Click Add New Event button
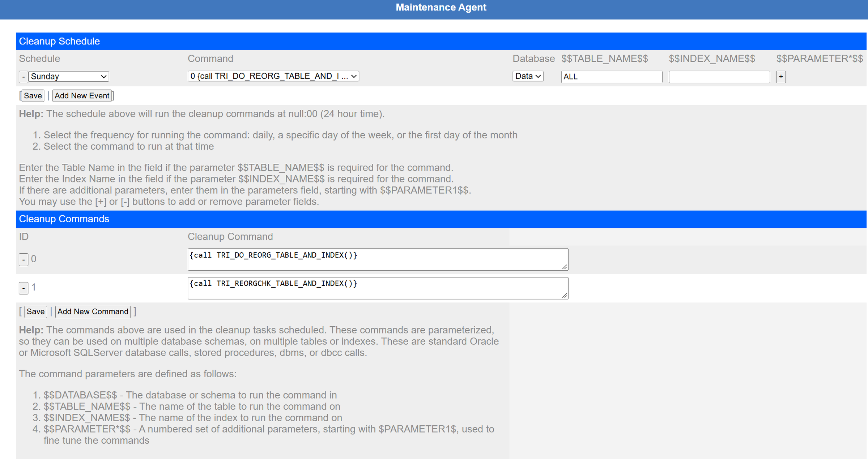Screen dimensions: 868x460 tap(82, 96)
